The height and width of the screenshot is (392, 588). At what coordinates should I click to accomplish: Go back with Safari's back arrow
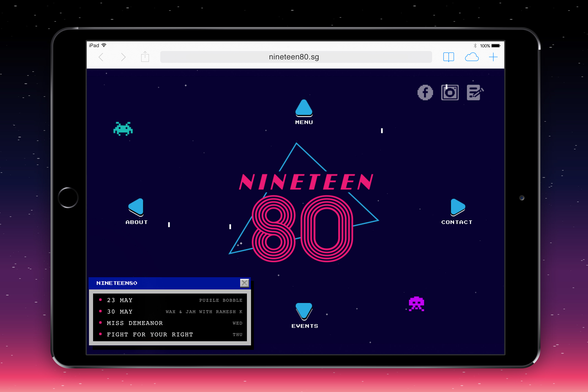[101, 57]
